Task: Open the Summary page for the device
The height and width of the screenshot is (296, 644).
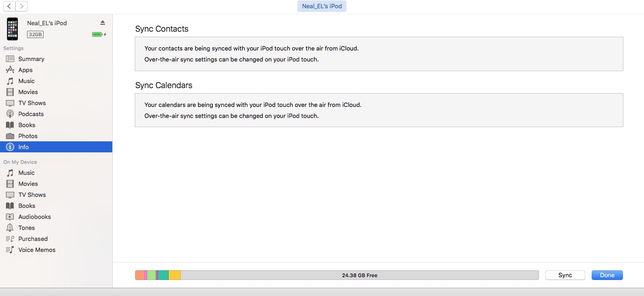Action: pyautogui.click(x=31, y=59)
